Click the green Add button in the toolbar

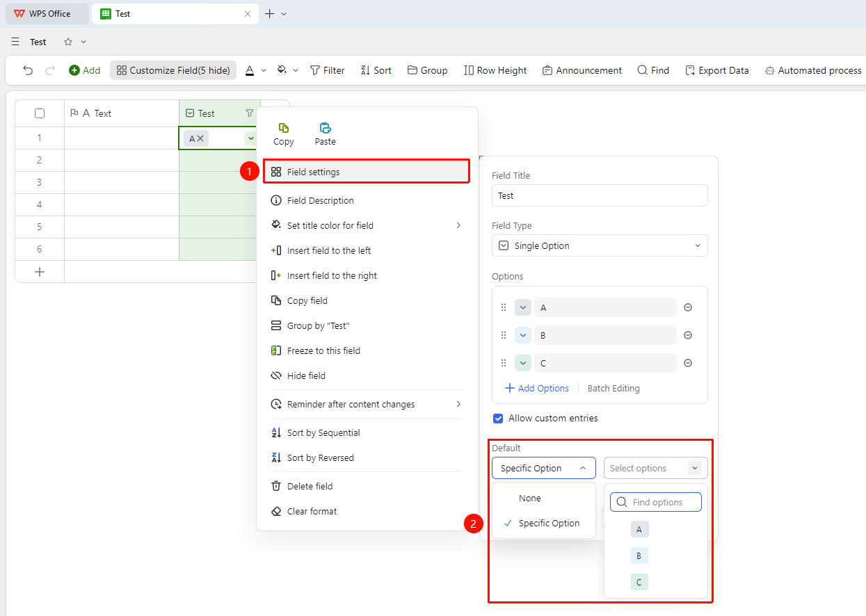pyautogui.click(x=84, y=70)
